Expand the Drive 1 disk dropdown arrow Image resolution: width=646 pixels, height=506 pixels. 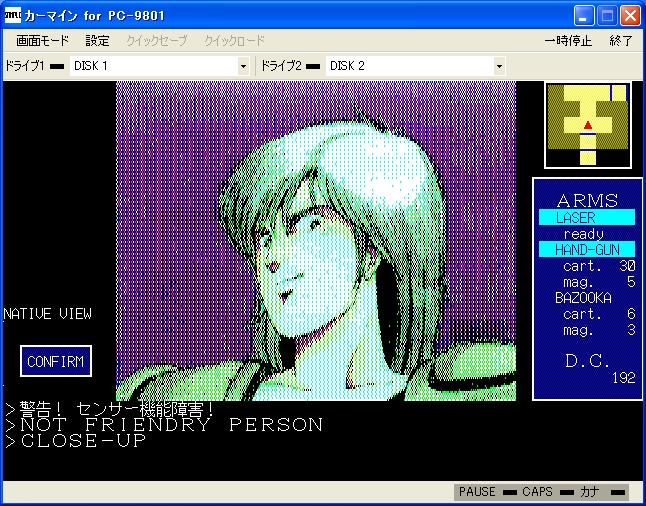pos(243,66)
